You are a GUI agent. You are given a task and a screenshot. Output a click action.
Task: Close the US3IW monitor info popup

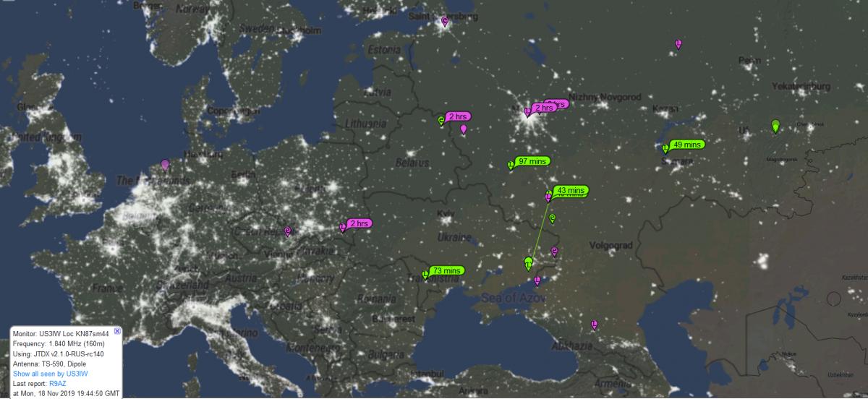117,331
